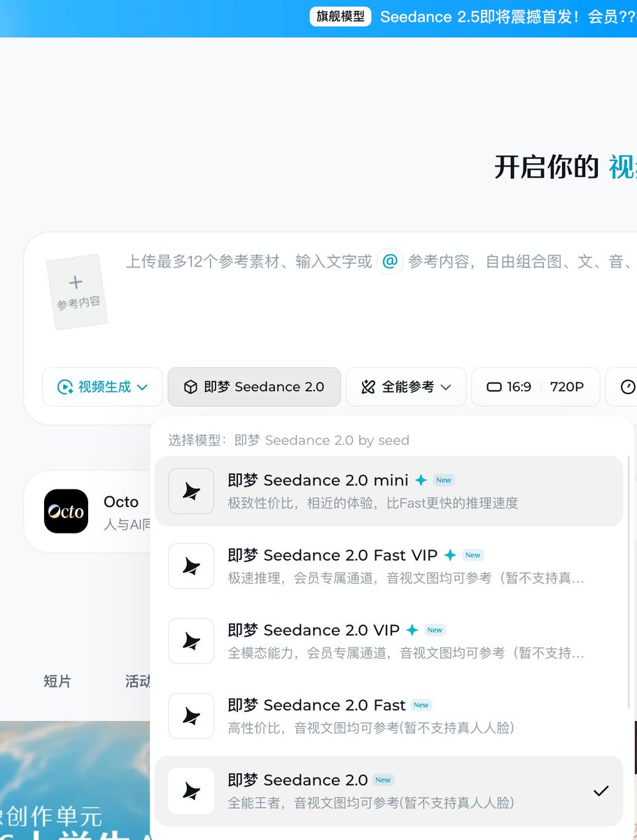Image resolution: width=637 pixels, height=840 pixels.
Task: Click the @ mention icon in the prompt
Action: (390, 261)
